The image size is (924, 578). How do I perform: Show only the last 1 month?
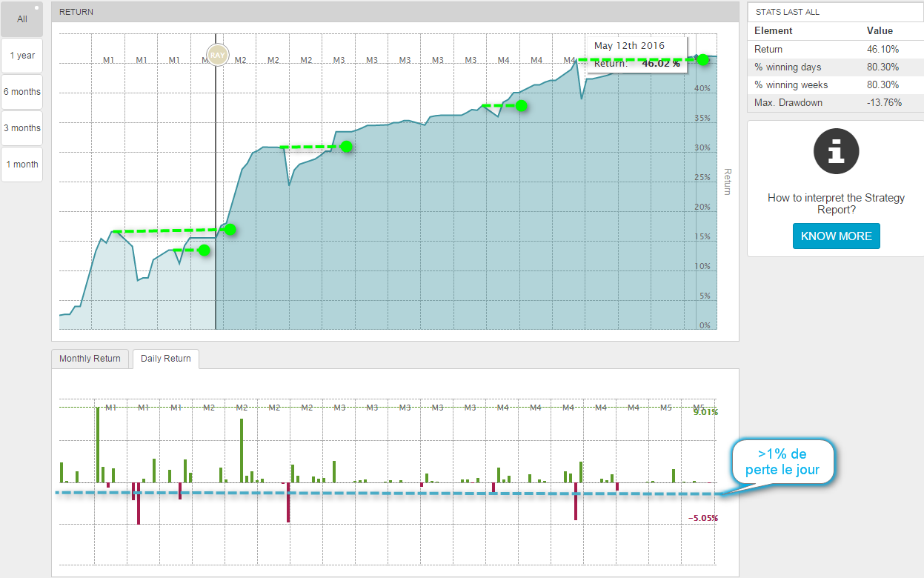[x=22, y=165]
